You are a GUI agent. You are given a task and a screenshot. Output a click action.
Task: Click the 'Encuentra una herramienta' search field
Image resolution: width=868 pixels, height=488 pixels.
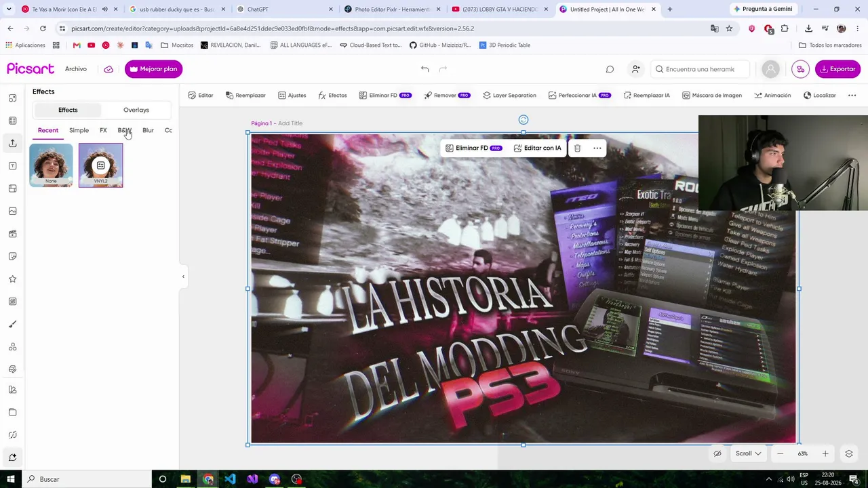701,69
